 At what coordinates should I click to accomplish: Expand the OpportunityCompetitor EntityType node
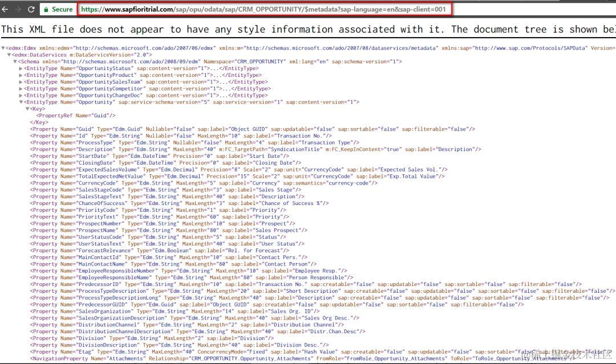point(21,89)
